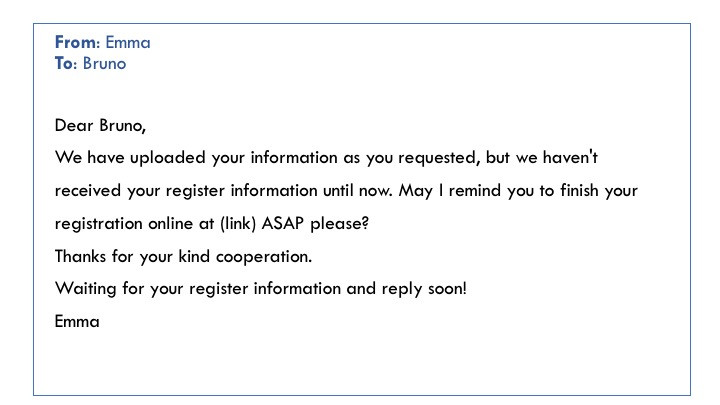Image resolution: width=720 pixels, height=405 pixels.
Task: Click the "Dear Bruno," greeting line
Action: (100, 125)
